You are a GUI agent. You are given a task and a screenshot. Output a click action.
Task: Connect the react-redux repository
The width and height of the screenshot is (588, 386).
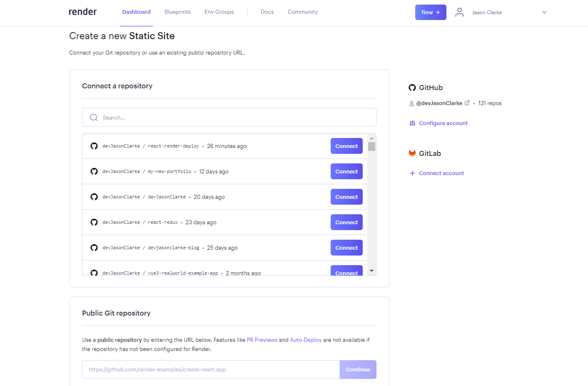pyautogui.click(x=346, y=222)
